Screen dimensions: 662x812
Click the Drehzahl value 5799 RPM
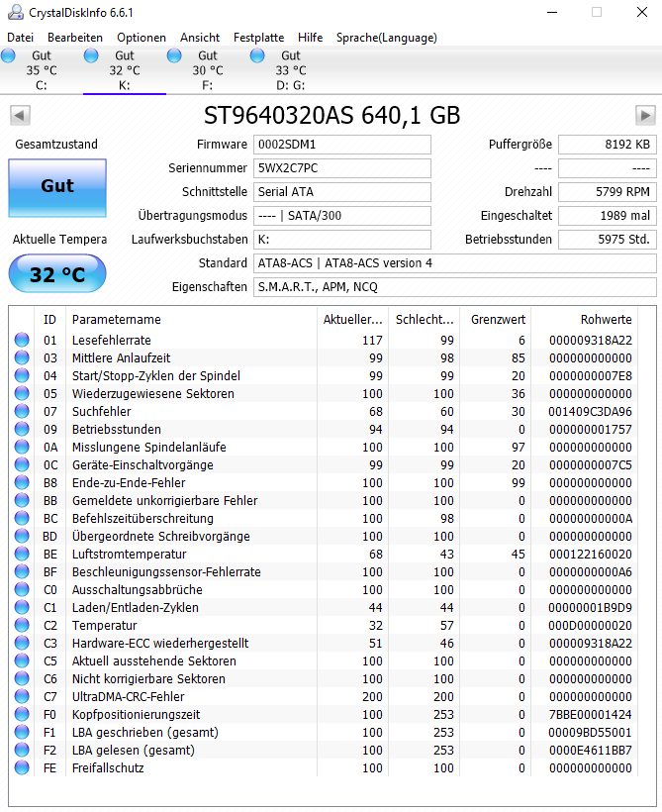[608, 192]
